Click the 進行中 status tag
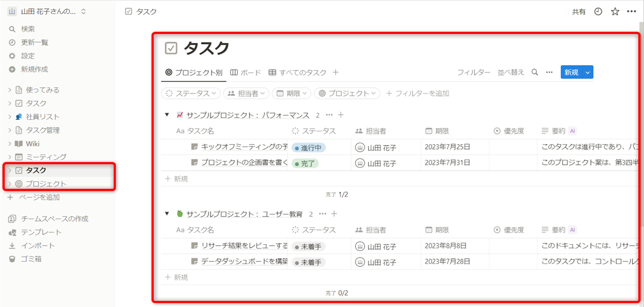The height and width of the screenshot is (307, 644). coord(308,148)
